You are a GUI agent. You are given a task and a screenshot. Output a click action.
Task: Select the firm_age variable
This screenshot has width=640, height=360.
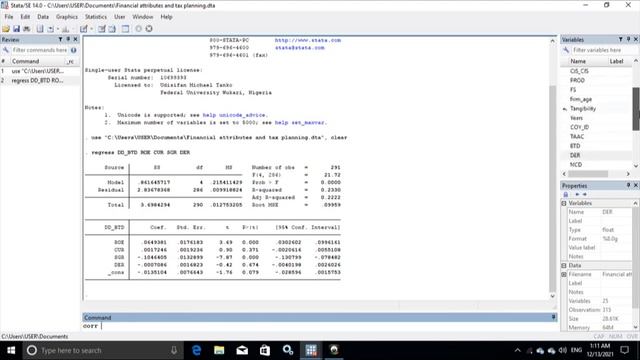point(581,99)
